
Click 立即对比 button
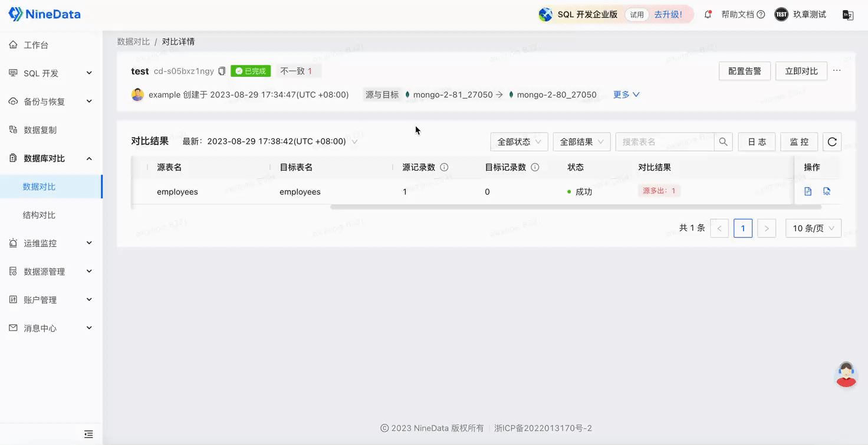[x=801, y=71]
